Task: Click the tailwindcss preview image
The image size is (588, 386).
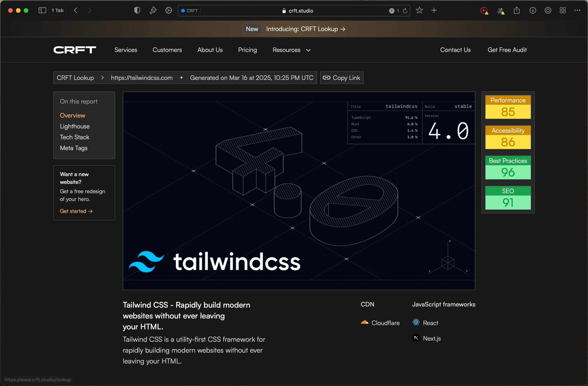Action: [x=299, y=191]
